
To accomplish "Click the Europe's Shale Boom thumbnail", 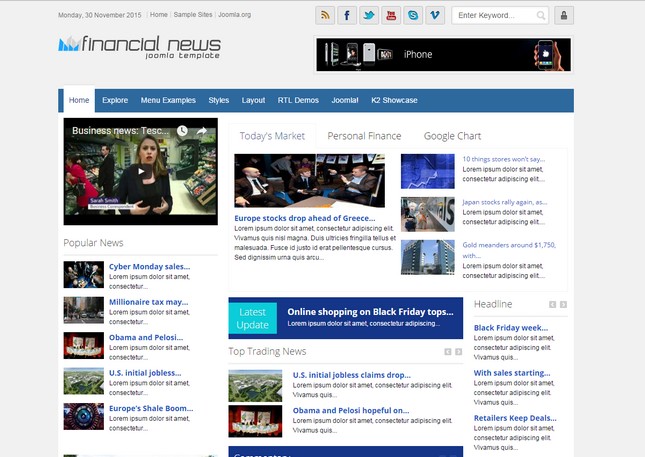I will point(84,417).
